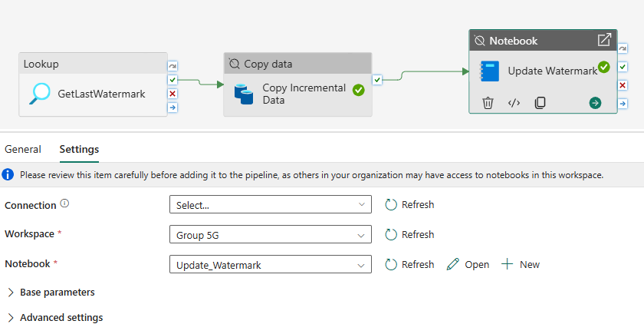Click the Copy data activity's On success connector
Image resolution: width=644 pixels, height=334 pixels.
coord(377,80)
